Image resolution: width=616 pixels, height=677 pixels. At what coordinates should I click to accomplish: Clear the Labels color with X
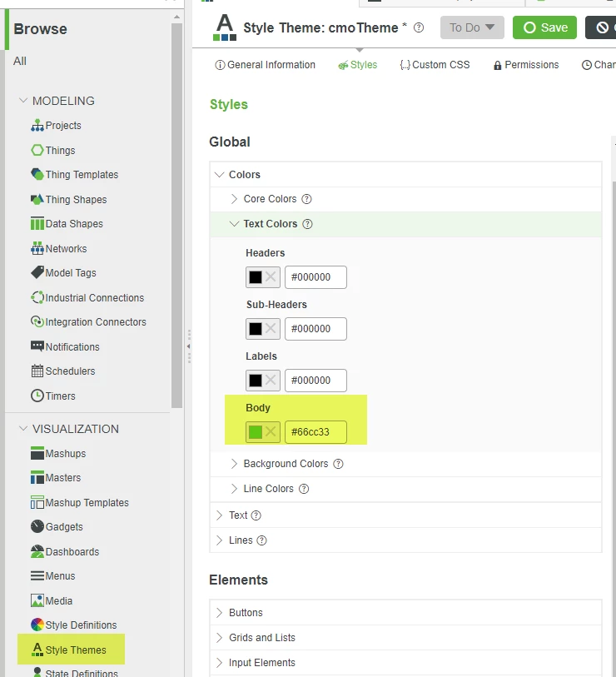271,380
